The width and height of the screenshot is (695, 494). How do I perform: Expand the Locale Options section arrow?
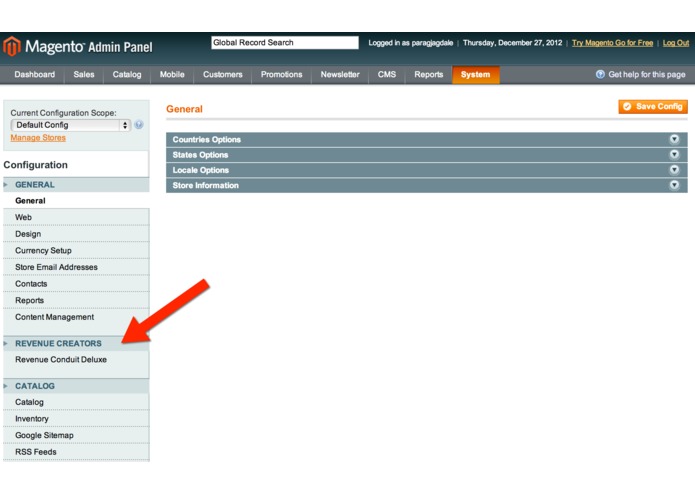pos(674,170)
